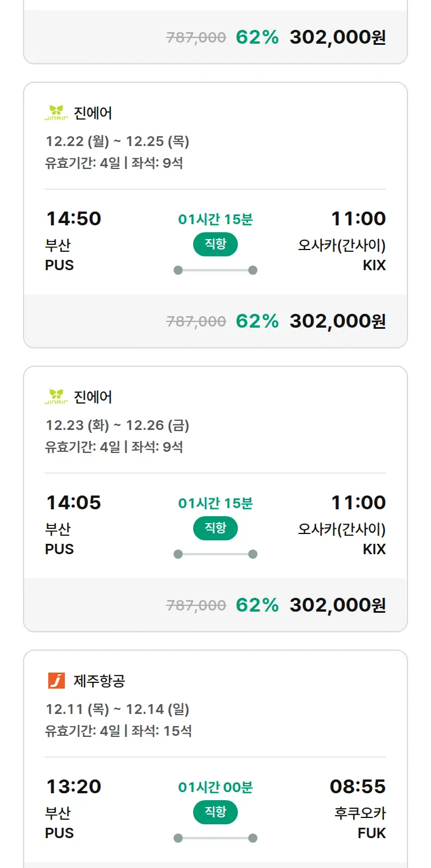Viewport: 431px width, 868px height.
Task: Click the route line on the 14:50 Osaka flight
Action: click(215, 270)
